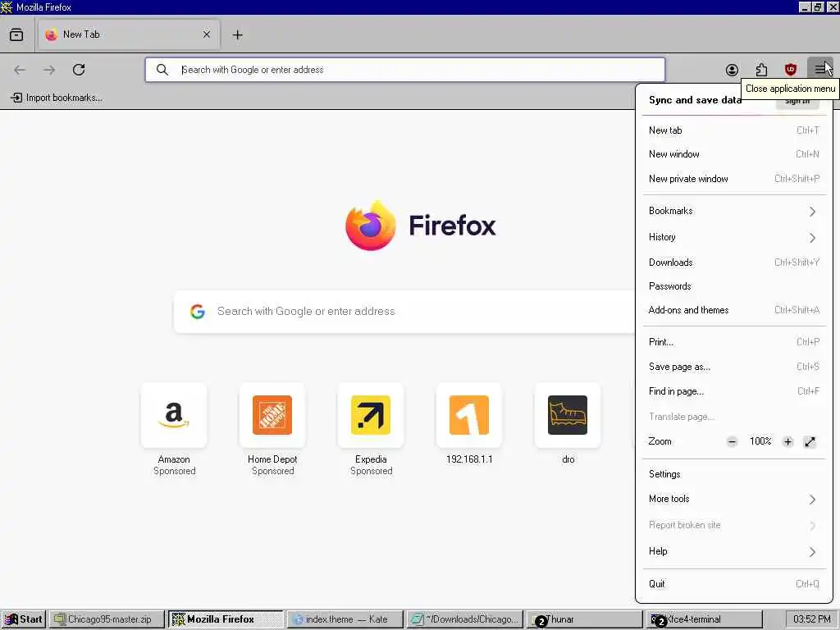The width and height of the screenshot is (840, 630).
Task: Click the Firefox logo on the page
Action: (x=371, y=226)
